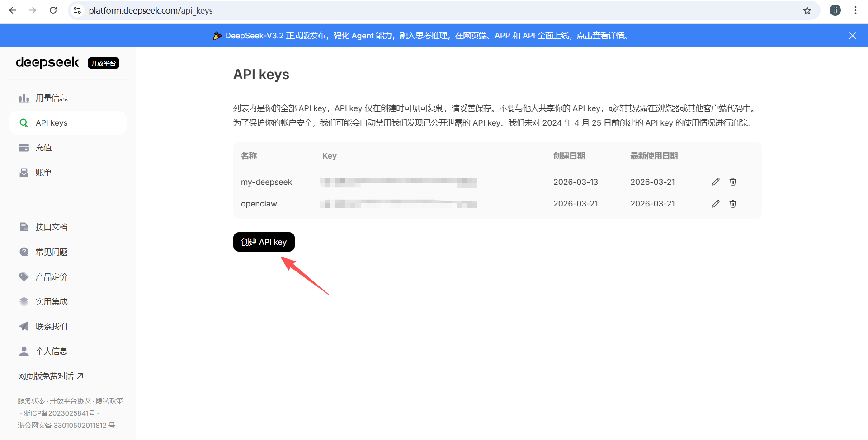The width and height of the screenshot is (868, 440).
Task: Click the 开放平台 badge
Action: pos(104,63)
